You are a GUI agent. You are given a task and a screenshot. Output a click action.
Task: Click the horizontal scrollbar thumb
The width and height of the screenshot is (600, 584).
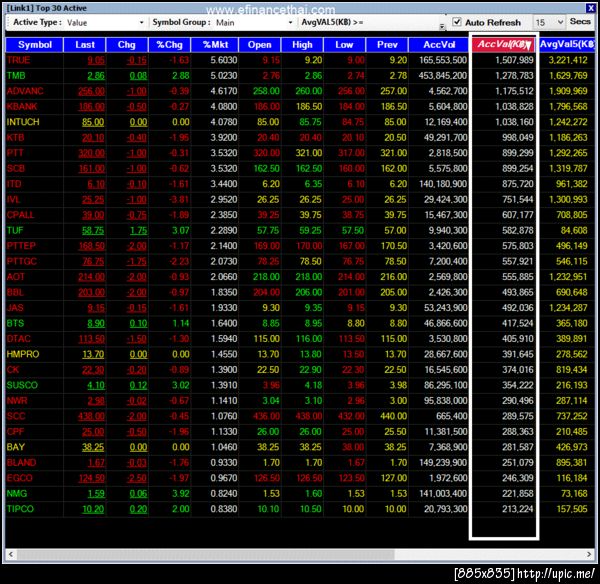click(x=205, y=554)
